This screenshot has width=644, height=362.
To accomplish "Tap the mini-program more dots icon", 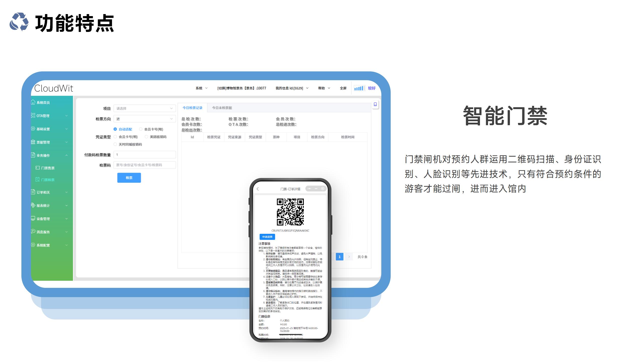I will tap(309, 189).
